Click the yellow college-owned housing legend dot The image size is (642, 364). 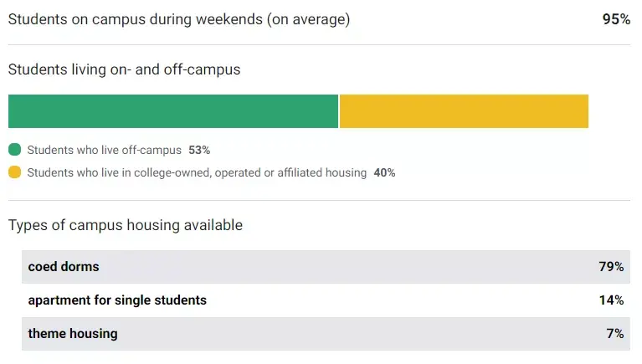click(14, 172)
